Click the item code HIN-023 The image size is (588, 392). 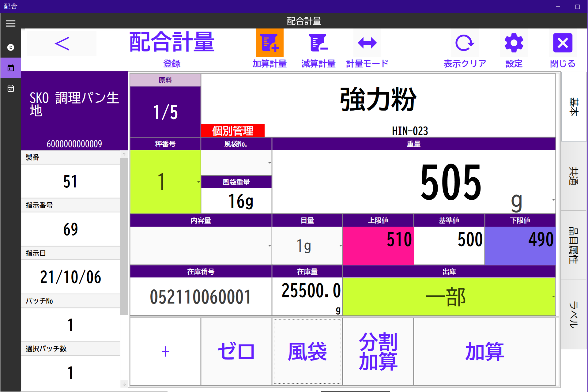pyautogui.click(x=410, y=131)
